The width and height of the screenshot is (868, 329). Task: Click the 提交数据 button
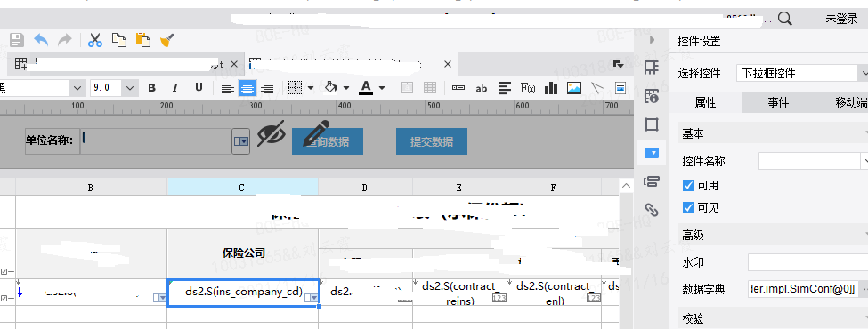(x=432, y=141)
